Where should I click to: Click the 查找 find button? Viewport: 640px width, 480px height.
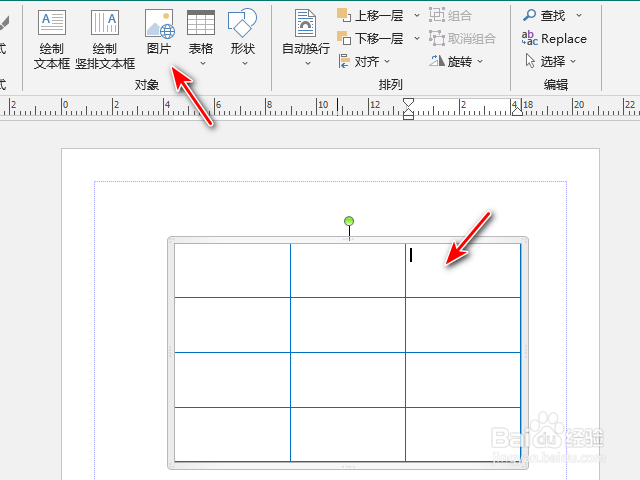pyautogui.click(x=544, y=16)
